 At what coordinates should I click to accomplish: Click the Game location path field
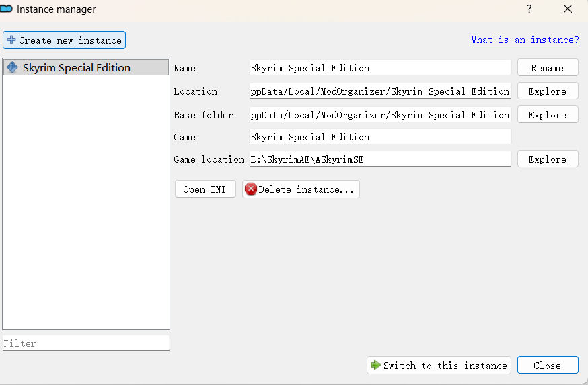pyautogui.click(x=379, y=159)
